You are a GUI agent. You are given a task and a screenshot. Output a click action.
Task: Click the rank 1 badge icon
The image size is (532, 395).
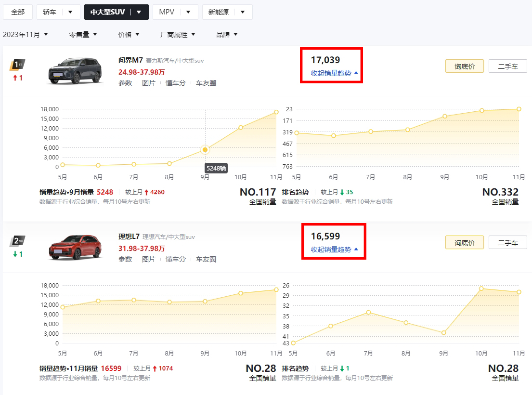17,65
